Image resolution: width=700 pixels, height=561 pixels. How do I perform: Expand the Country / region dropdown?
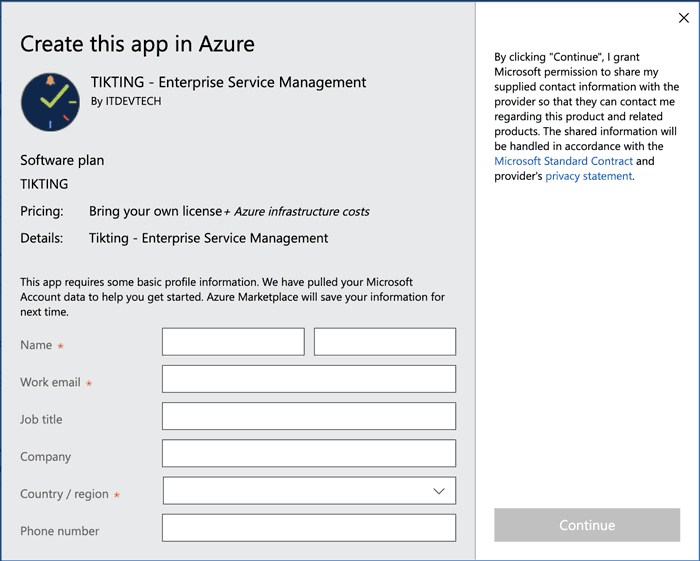pyautogui.click(x=309, y=491)
